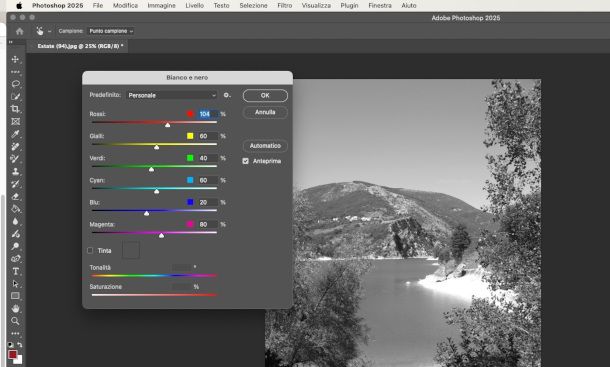Enable the Tinta checkbox
The width and height of the screenshot is (610, 367).
(90, 251)
